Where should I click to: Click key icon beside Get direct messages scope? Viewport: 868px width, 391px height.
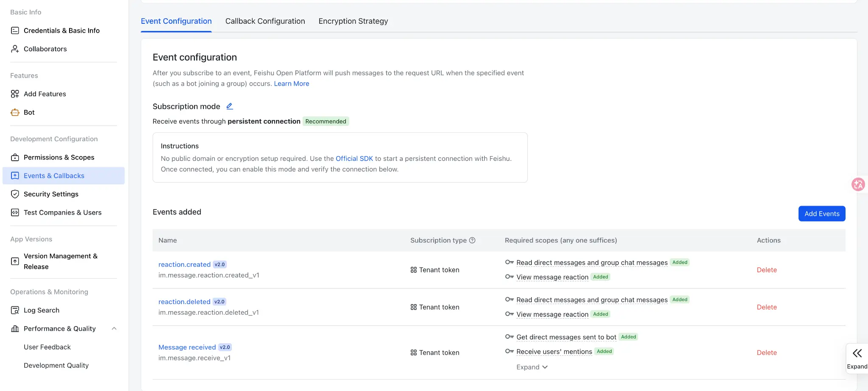click(x=509, y=337)
